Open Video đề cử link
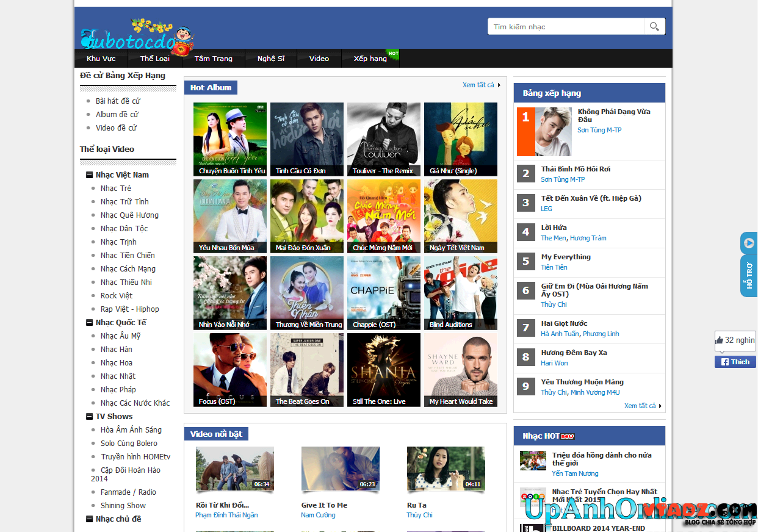The height and width of the screenshot is (532, 758). 116,128
